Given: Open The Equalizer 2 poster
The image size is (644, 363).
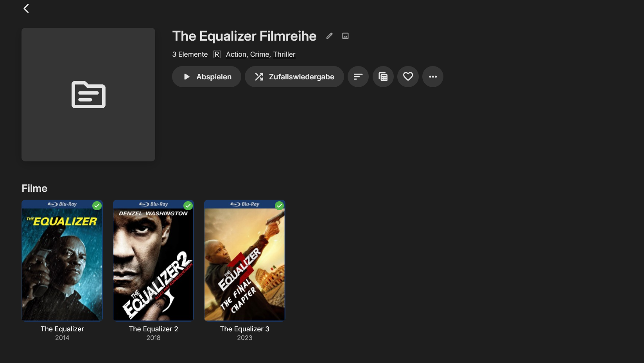Looking at the screenshot, I should [153, 261].
